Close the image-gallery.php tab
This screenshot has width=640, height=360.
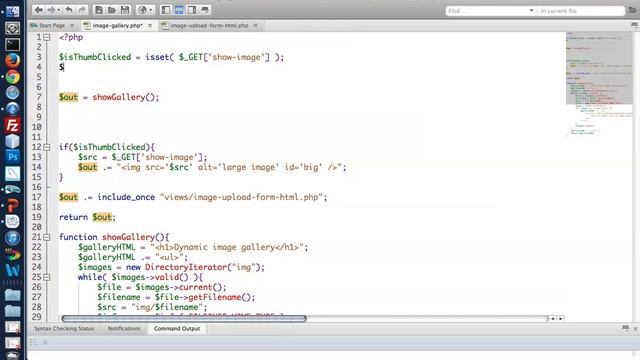150,26
